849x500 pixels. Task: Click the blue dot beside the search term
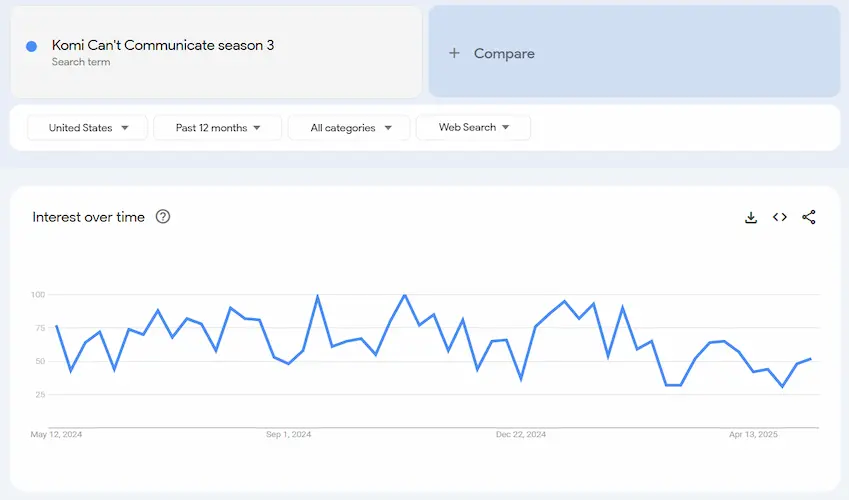click(32, 46)
